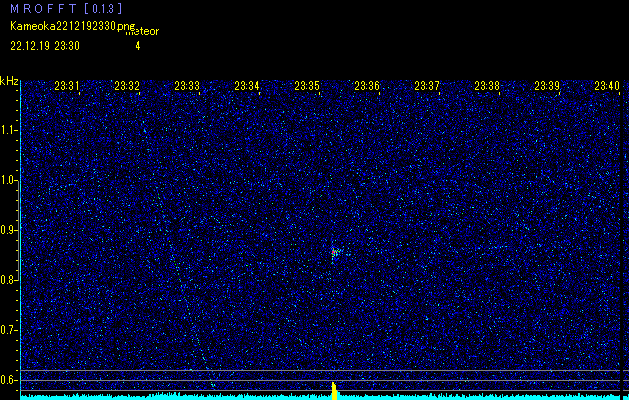Select the Kameoka2212192330.png file name
Screen dimensions: 629x400
pos(73,26)
